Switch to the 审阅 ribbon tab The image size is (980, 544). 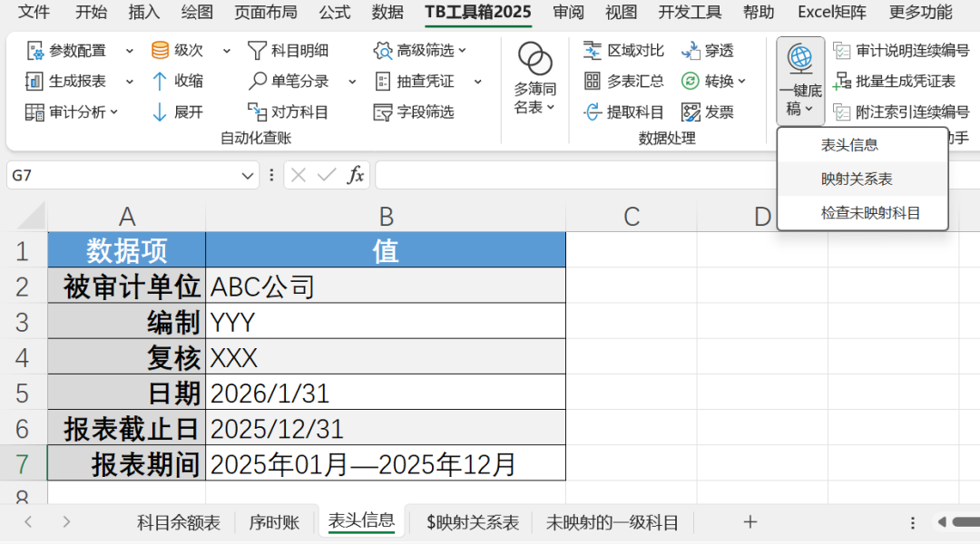567,13
